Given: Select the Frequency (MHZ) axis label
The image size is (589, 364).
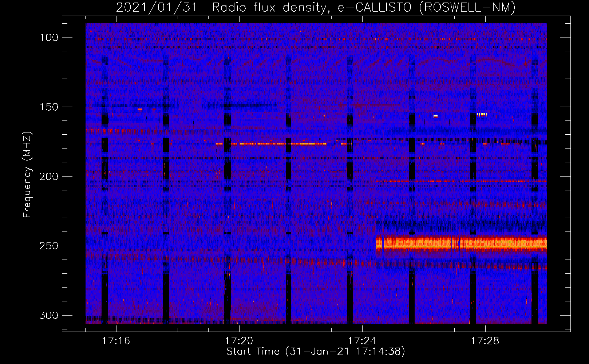Looking at the screenshot, I should pyautogui.click(x=27, y=175).
